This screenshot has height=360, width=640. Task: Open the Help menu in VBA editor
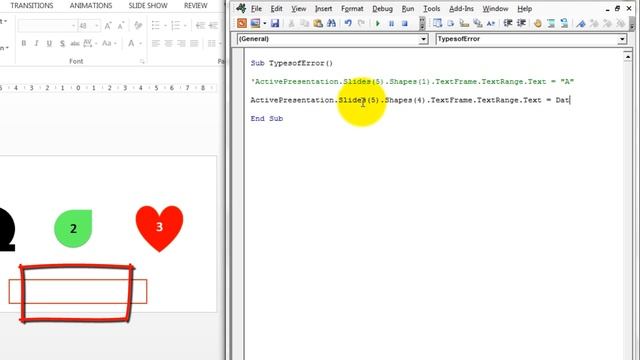(x=524, y=9)
